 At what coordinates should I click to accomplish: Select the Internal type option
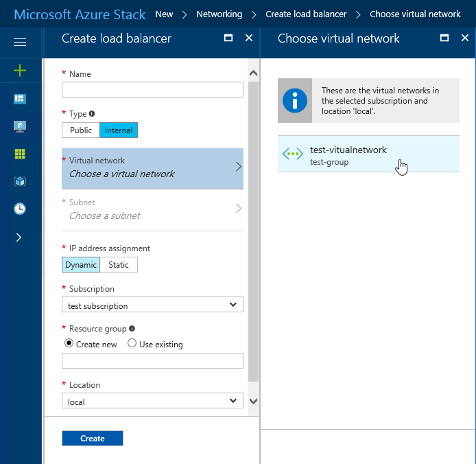pyautogui.click(x=119, y=130)
